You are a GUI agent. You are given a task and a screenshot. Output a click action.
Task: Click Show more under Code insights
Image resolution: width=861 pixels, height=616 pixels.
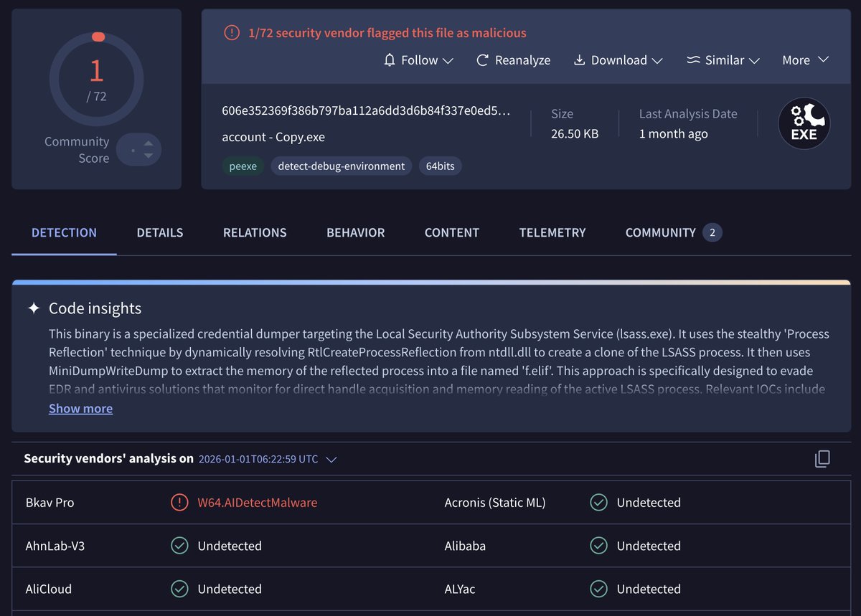pos(80,408)
